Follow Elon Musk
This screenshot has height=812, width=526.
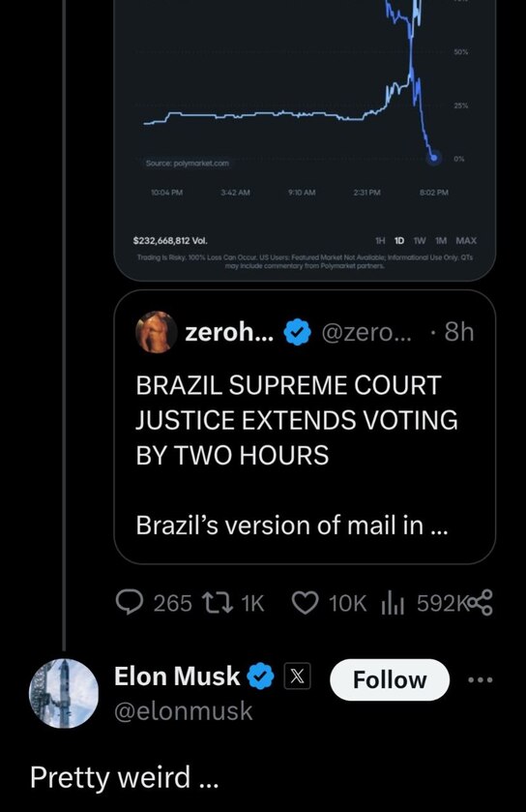click(390, 679)
